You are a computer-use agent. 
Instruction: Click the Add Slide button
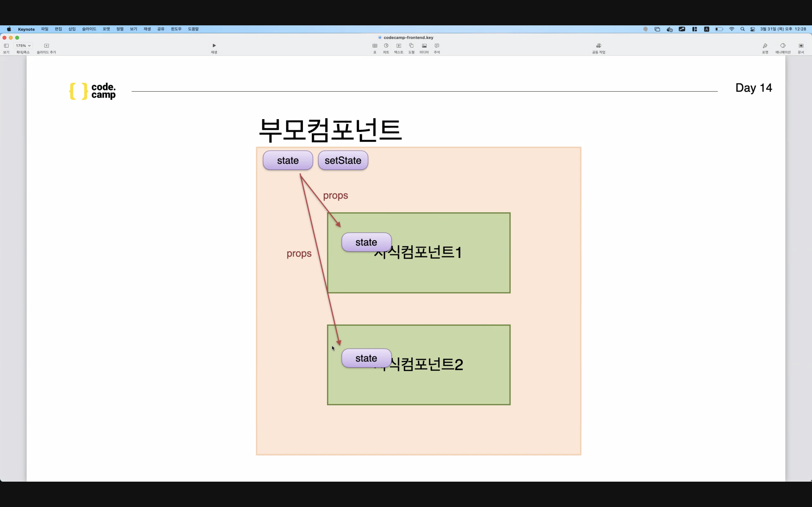pyautogui.click(x=47, y=46)
